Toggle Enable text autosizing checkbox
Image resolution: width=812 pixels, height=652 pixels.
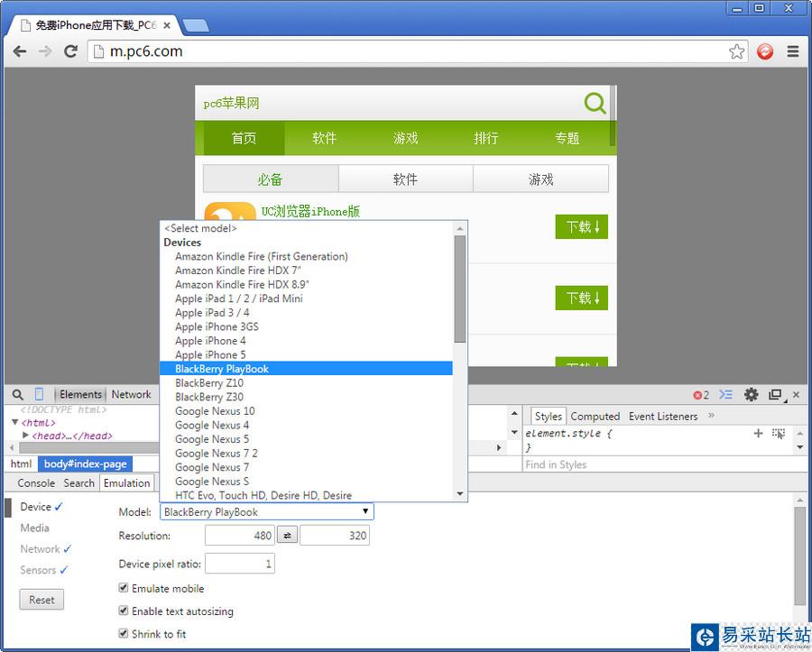pyautogui.click(x=124, y=611)
